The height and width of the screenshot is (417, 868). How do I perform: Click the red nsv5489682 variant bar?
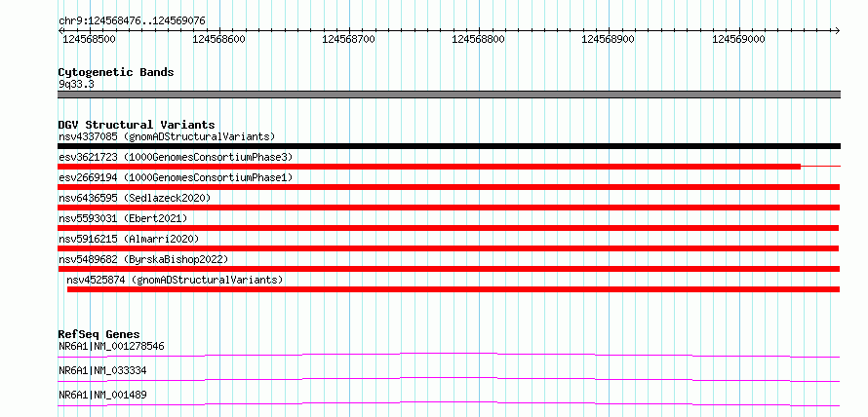point(449,269)
